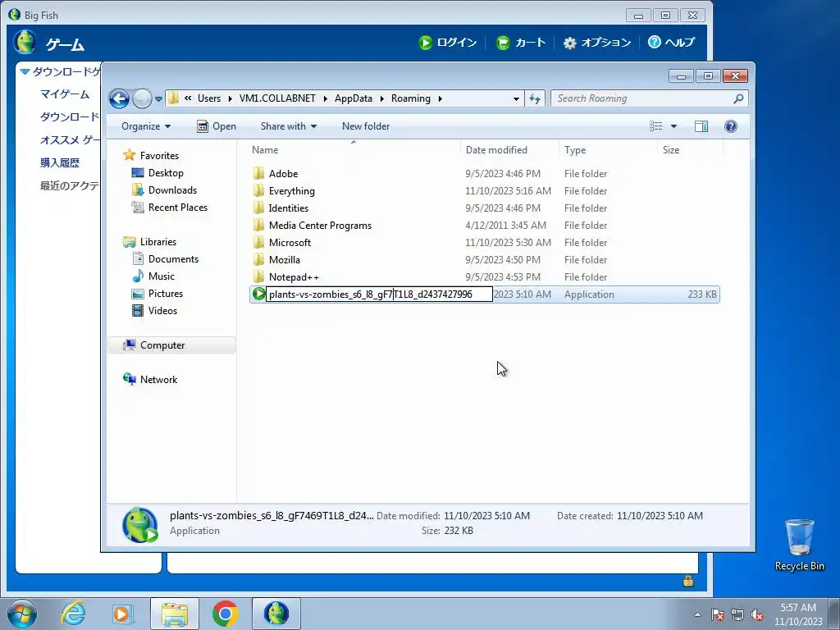This screenshot has height=630, width=840.
Task: Click AppData in the address breadcrumb
Action: (354, 98)
